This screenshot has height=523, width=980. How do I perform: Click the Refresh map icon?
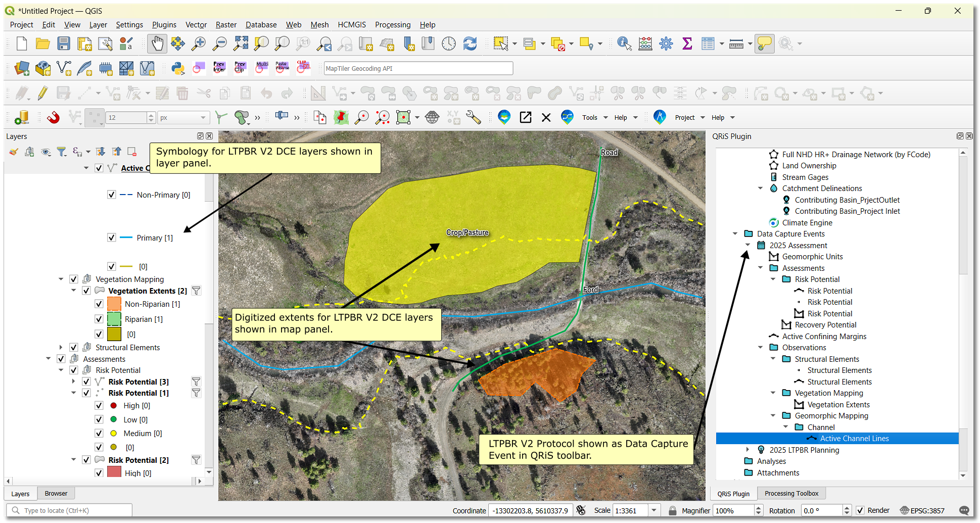tap(470, 44)
